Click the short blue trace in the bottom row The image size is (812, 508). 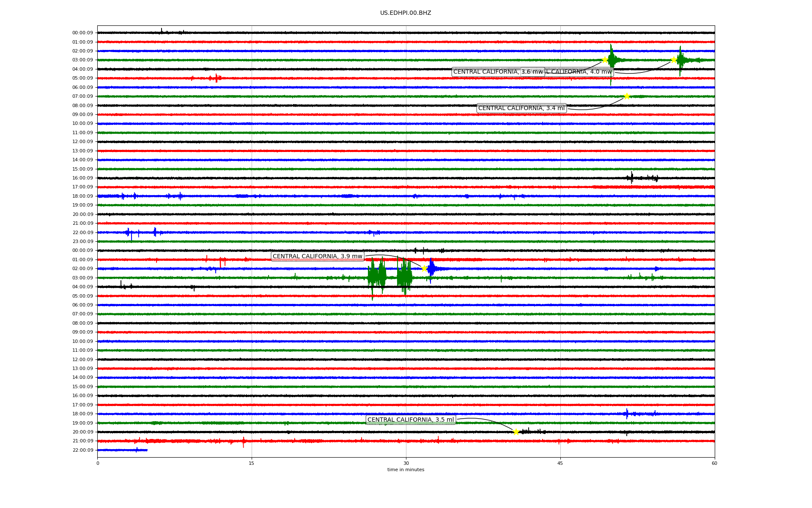(123, 450)
